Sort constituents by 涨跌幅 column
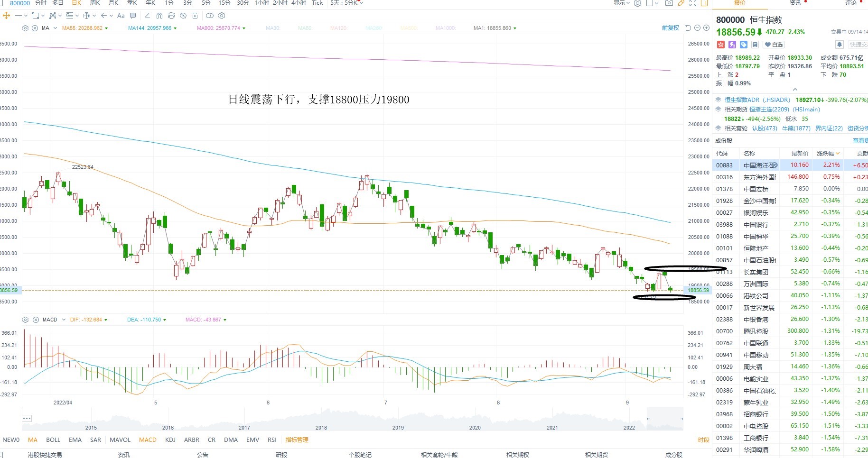The width and height of the screenshot is (868, 458). (x=828, y=153)
